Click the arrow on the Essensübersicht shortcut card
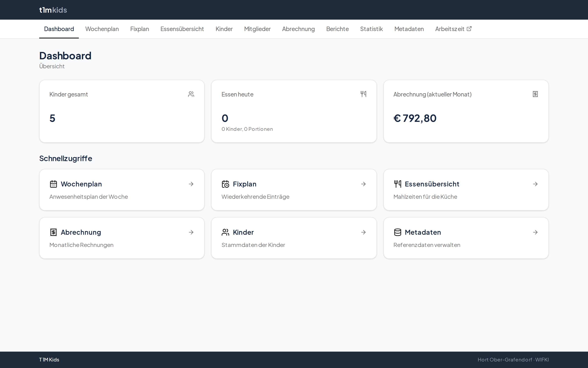Viewport: 588px width, 368px height. [x=535, y=184]
